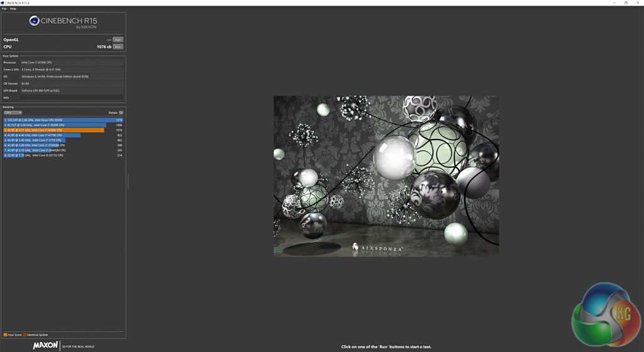Select the Core i7-4770K ranking row

(64, 135)
